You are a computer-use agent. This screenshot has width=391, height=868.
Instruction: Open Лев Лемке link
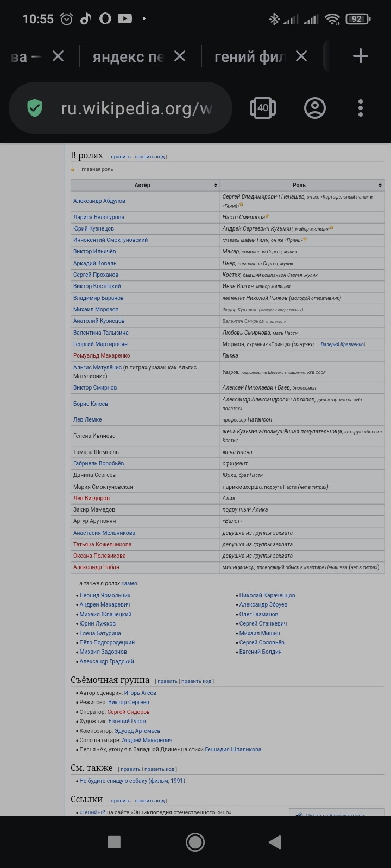87,420
